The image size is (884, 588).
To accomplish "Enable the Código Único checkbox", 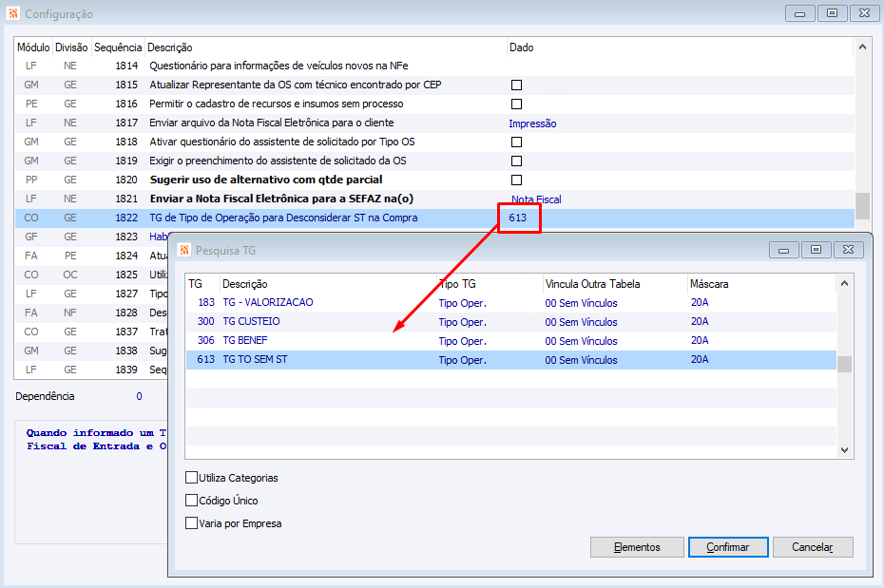I will point(192,501).
